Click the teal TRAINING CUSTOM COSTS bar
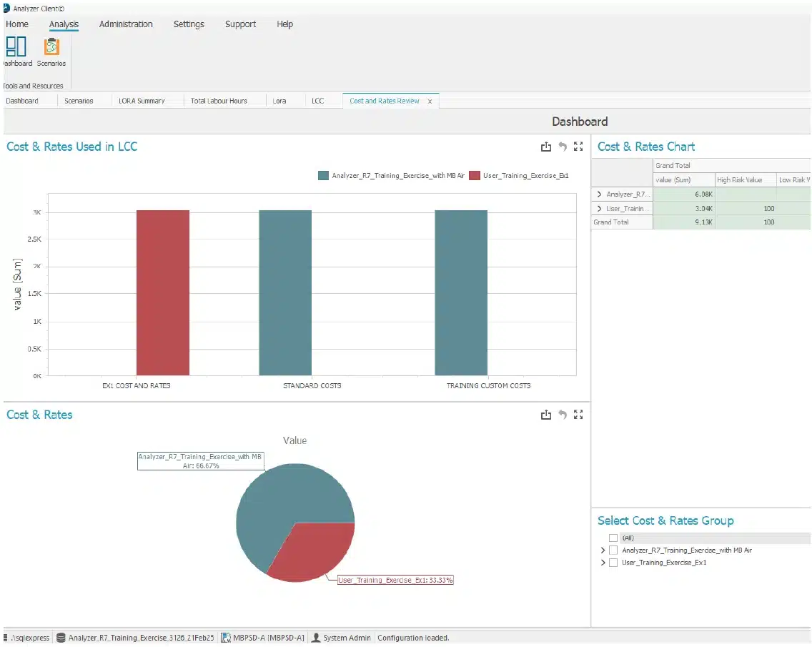812x647 pixels. coord(461,292)
